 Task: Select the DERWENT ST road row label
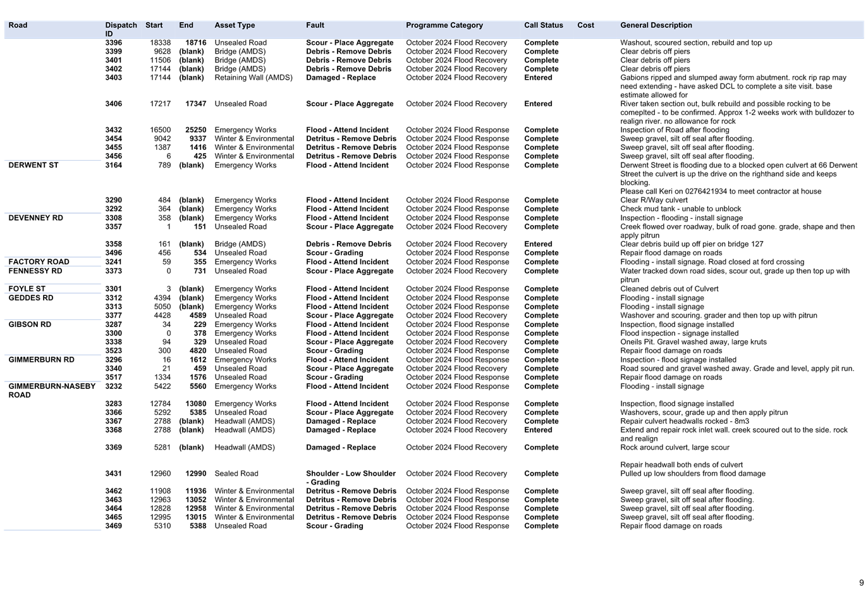pos(33,165)
